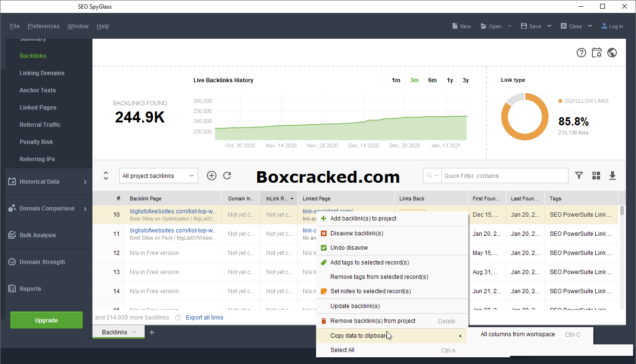Open the Backlinks tab dropdown arrow
Viewport: 636px width, 364px height.
pos(135,332)
